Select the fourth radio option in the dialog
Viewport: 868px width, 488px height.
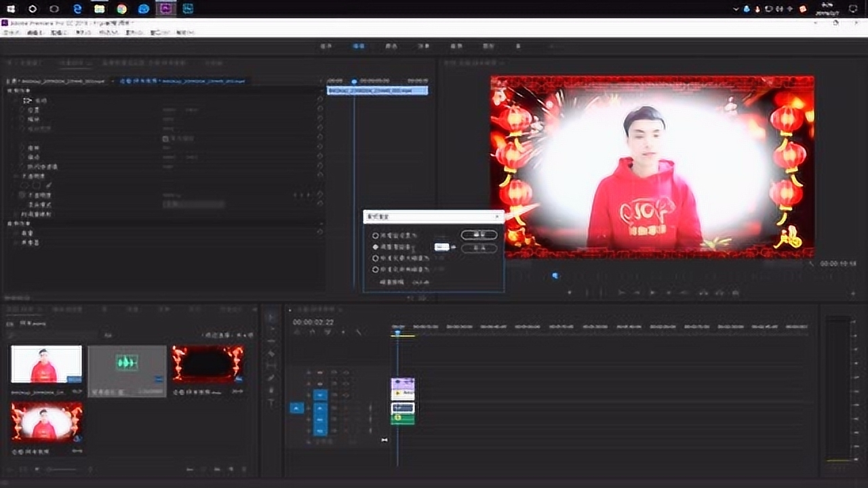(375, 270)
